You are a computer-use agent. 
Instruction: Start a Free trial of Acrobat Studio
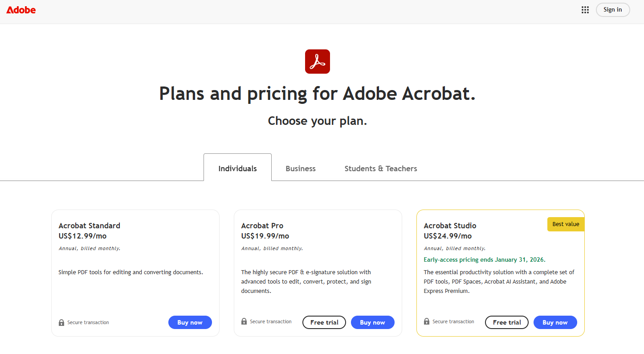pos(506,322)
